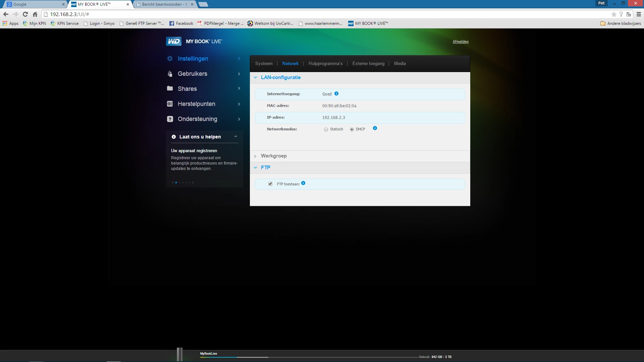Open the Externe toegang tab
644x362 pixels.
[368, 64]
